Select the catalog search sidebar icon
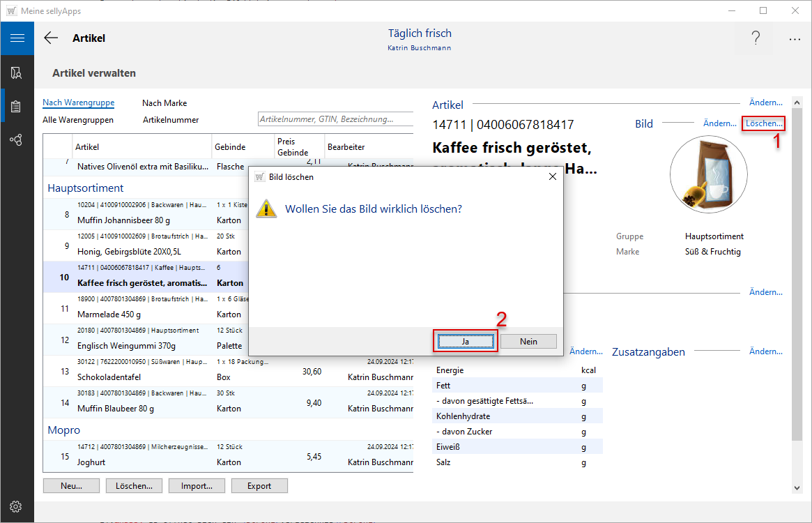 17,73
